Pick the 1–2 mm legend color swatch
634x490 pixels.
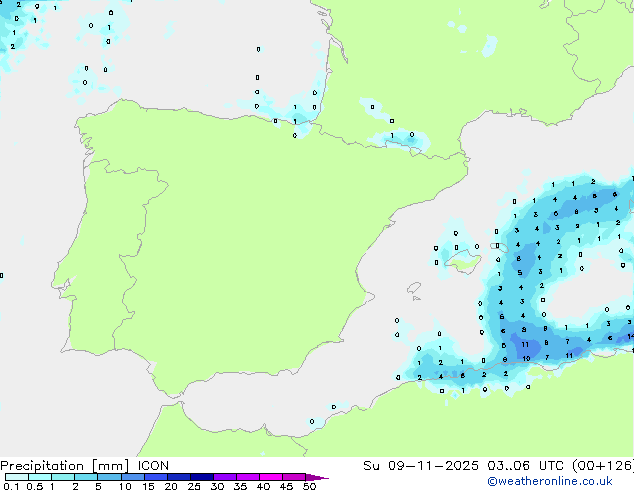click(63, 477)
